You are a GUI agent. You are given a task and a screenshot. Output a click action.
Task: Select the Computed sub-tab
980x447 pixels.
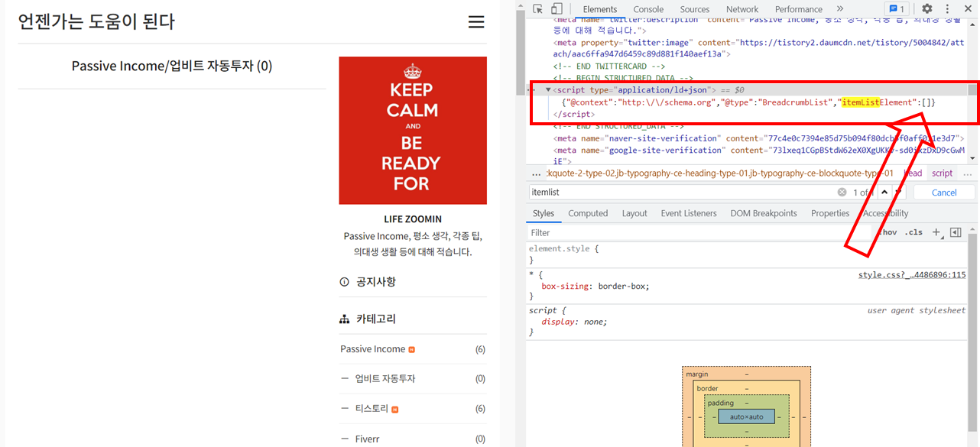[x=588, y=213]
